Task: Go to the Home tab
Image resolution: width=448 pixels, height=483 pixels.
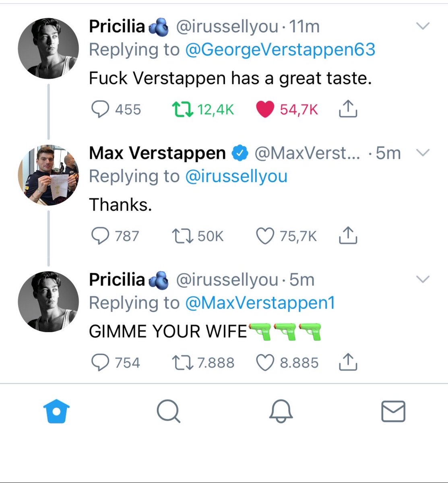Action: point(56,411)
